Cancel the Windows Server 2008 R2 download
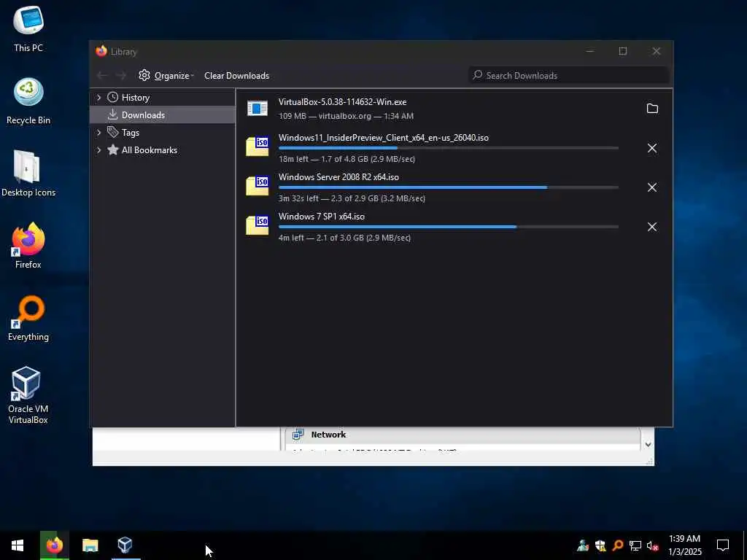This screenshot has height=560, width=747. click(x=652, y=187)
